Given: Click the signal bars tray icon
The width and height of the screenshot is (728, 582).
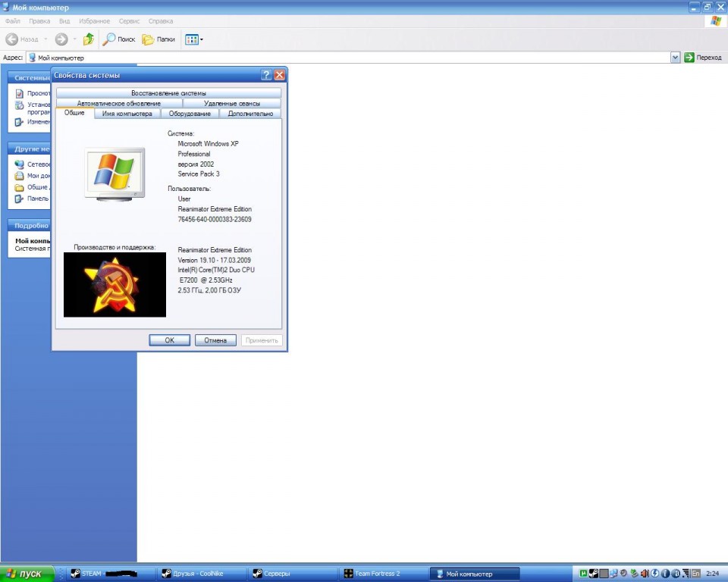Looking at the screenshot, I should point(686,574).
